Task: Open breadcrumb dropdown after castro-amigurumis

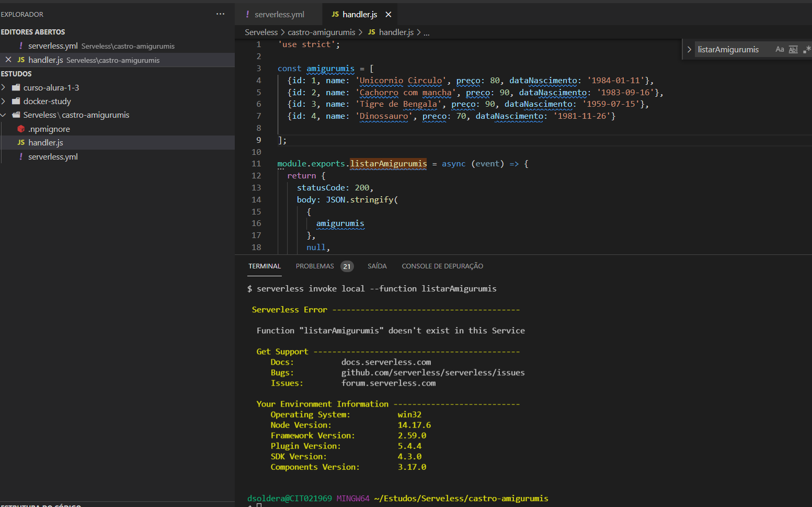Action: point(360,32)
